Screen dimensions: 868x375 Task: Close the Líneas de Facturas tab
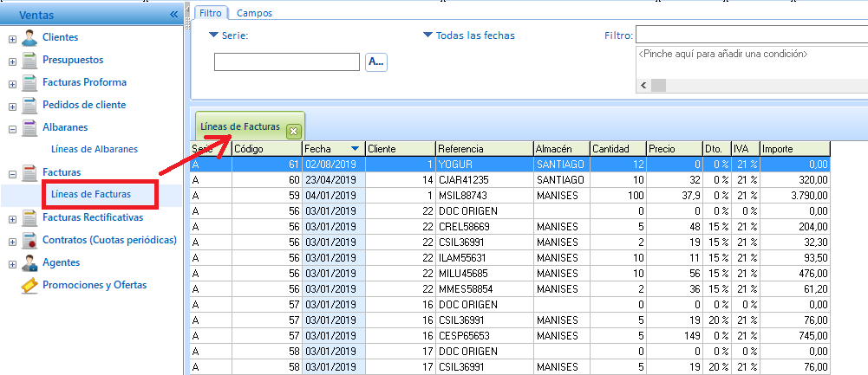click(293, 131)
